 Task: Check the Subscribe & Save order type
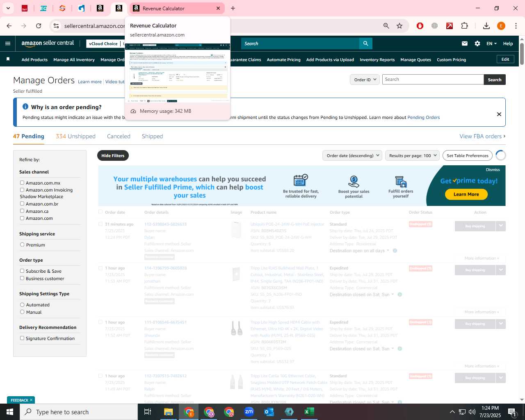click(22, 271)
